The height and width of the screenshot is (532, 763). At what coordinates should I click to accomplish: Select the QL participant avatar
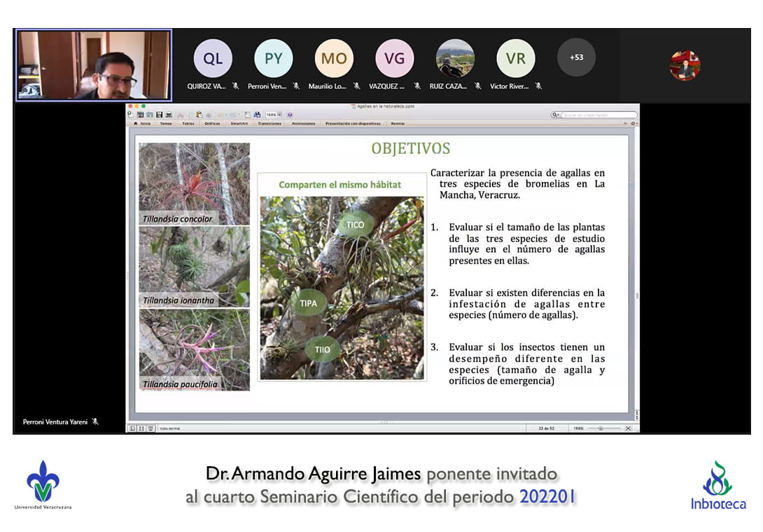click(213, 59)
